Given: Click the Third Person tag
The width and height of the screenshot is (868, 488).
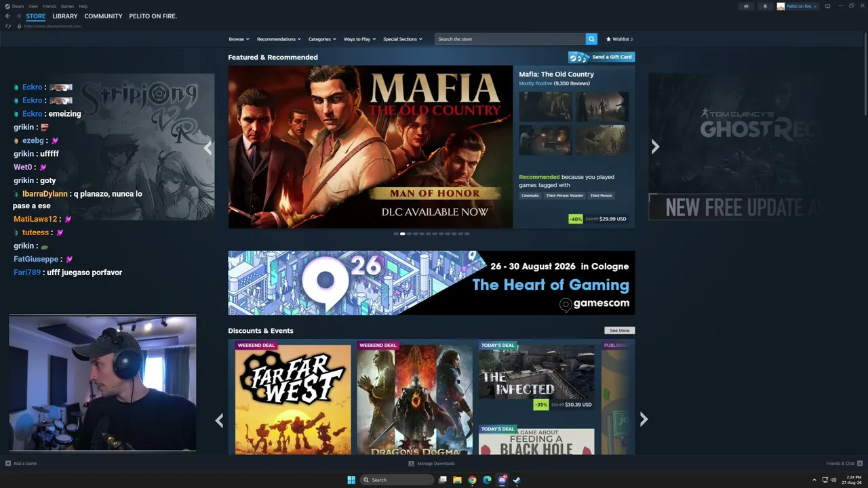Looking at the screenshot, I should (601, 196).
